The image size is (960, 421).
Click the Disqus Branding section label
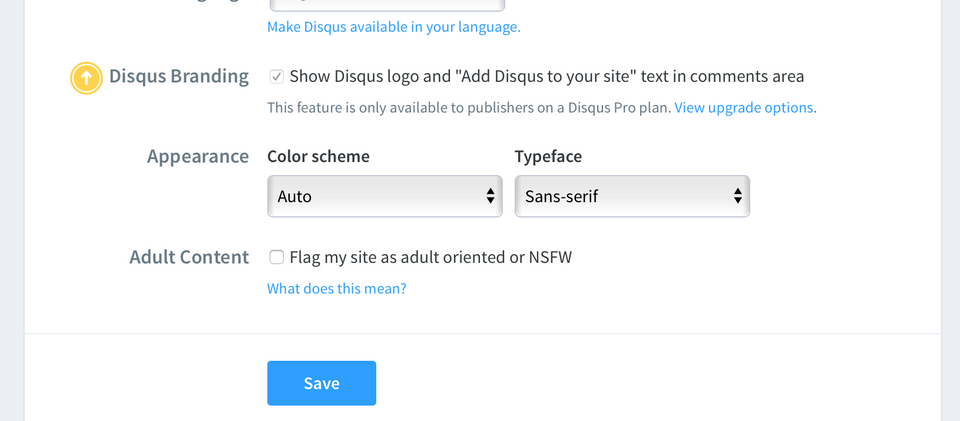179,76
